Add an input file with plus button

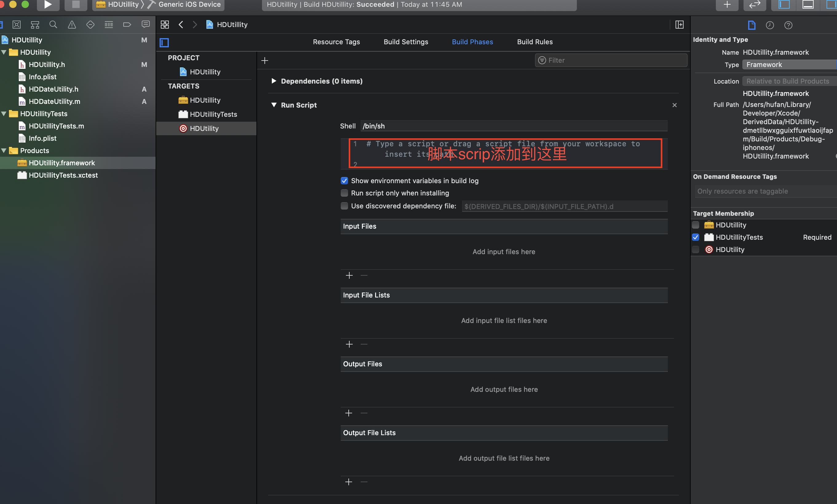[349, 275]
